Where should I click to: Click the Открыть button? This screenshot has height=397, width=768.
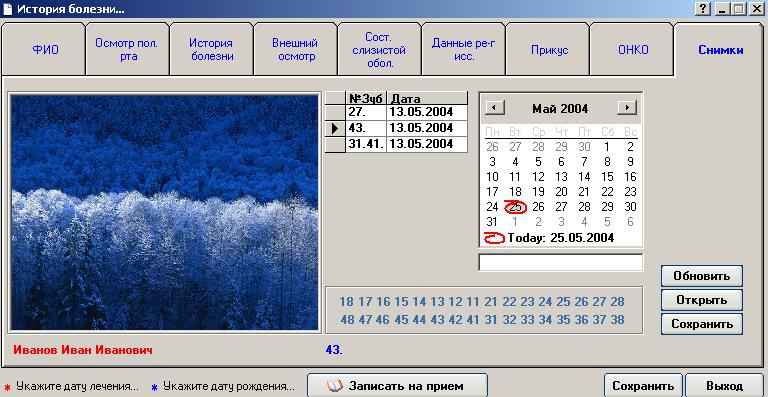point(701,300)
